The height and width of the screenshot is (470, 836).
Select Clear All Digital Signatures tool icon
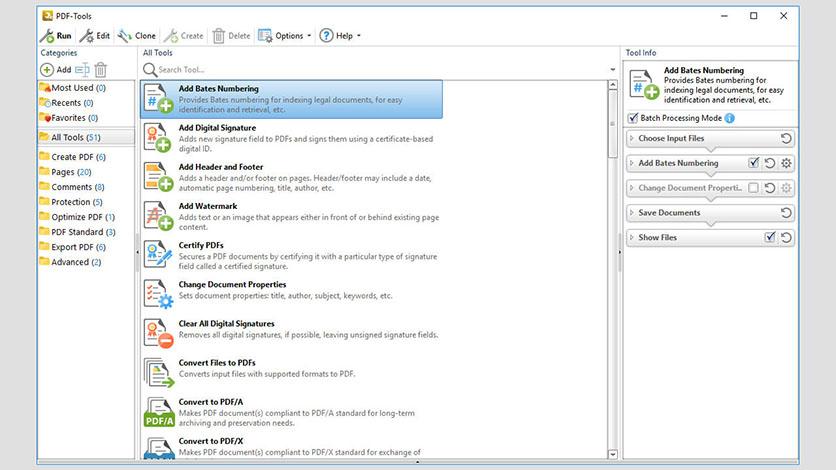158,334
